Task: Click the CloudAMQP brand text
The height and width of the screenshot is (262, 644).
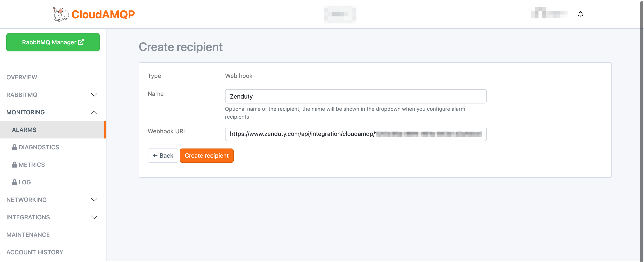Action: (103, 15)
